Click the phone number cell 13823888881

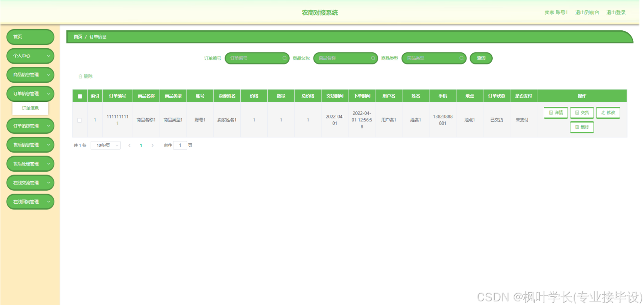coord(443,120)
